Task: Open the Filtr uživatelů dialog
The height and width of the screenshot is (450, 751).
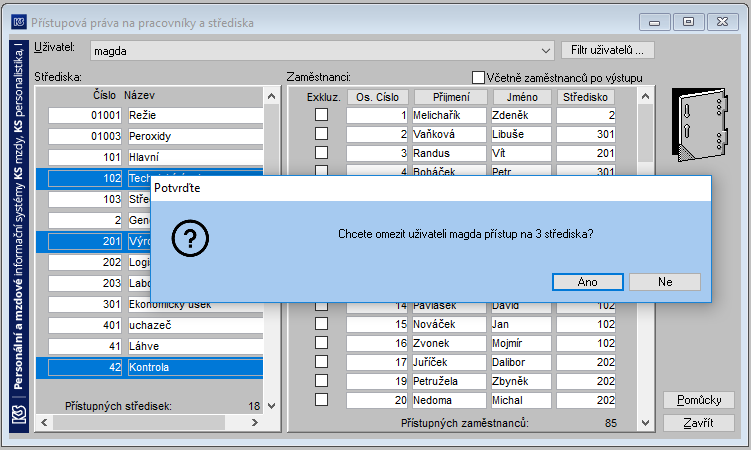Action: pos(607,50)
